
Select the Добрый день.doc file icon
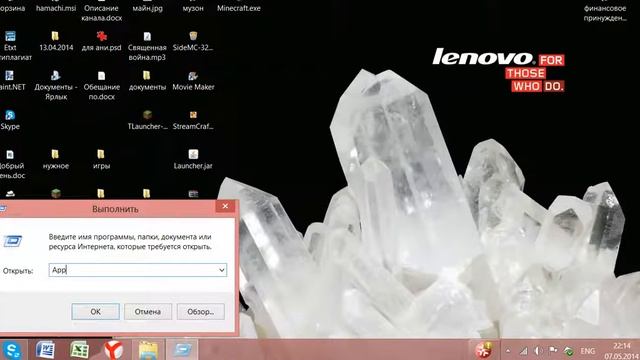[10, 155]
